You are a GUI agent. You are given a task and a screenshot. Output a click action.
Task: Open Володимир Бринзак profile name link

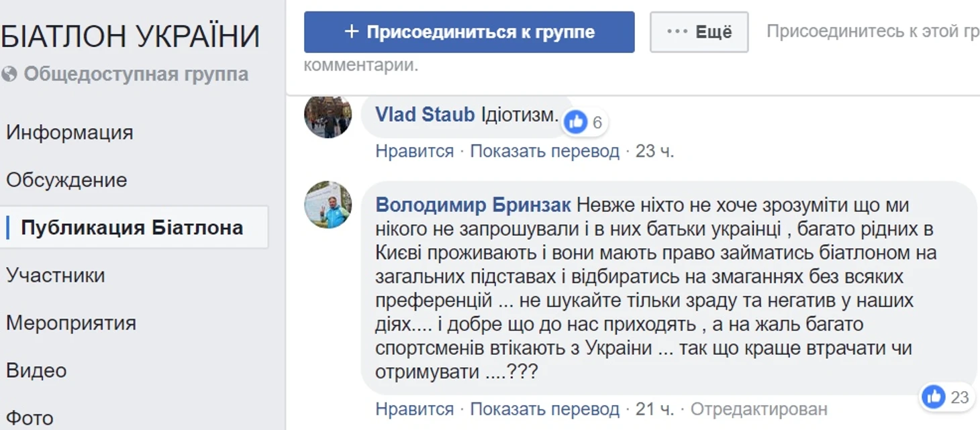point(473,205)
